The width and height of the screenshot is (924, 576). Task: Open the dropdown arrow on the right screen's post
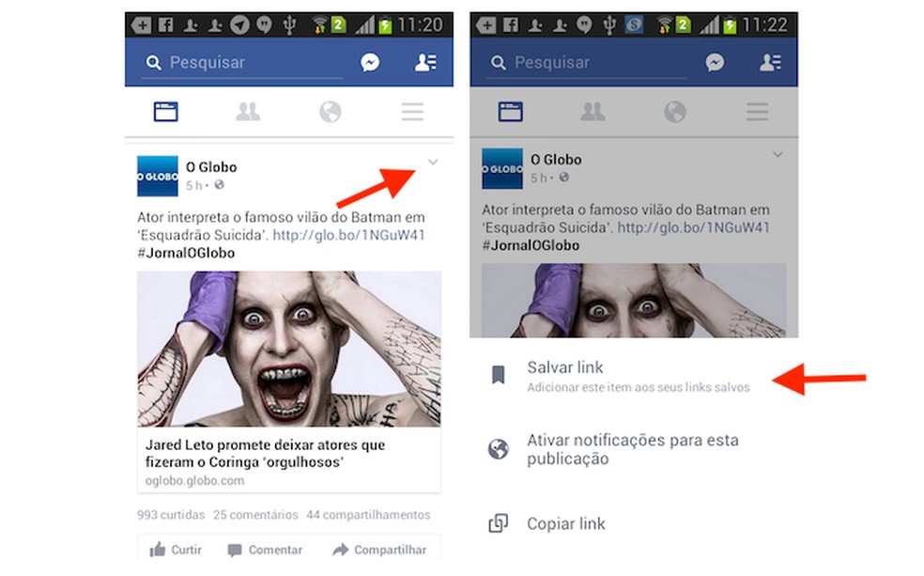pyautogui.click(x=777, y=155)
